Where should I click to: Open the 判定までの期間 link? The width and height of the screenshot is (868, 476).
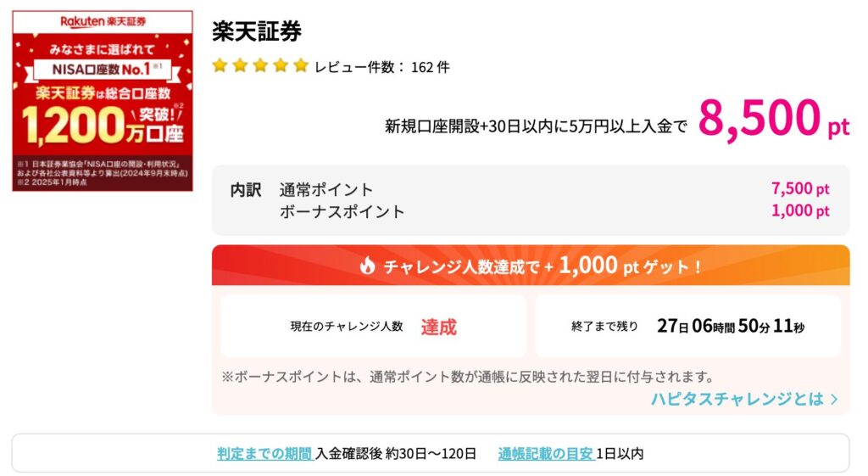click(x=265, y=454)
